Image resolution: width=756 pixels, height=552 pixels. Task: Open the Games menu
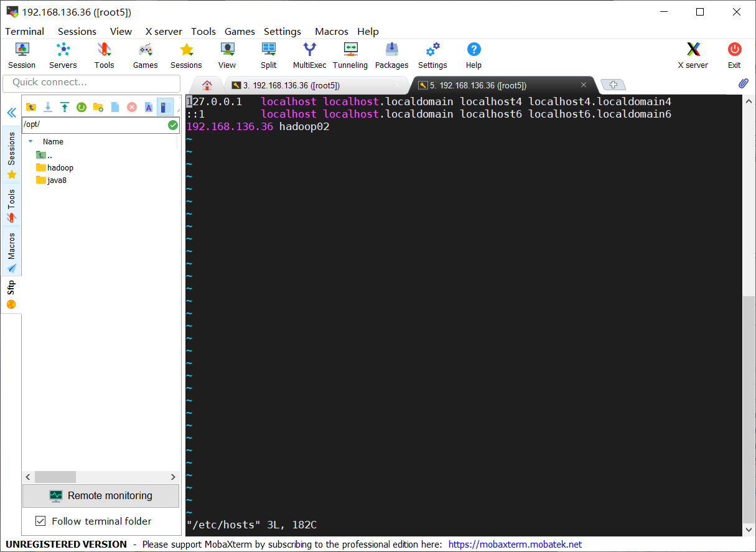pos(240,31)
